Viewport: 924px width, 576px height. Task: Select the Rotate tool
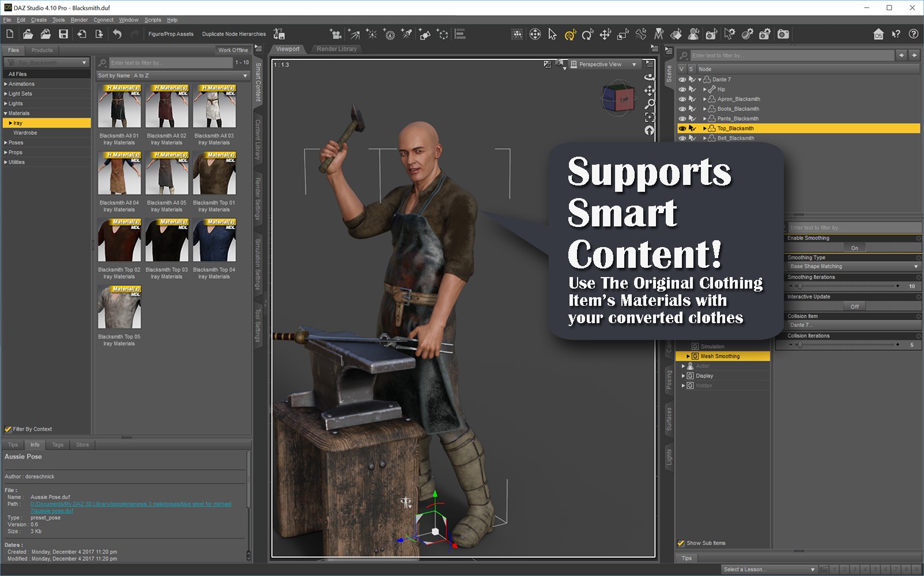click(x=587, y=35)
